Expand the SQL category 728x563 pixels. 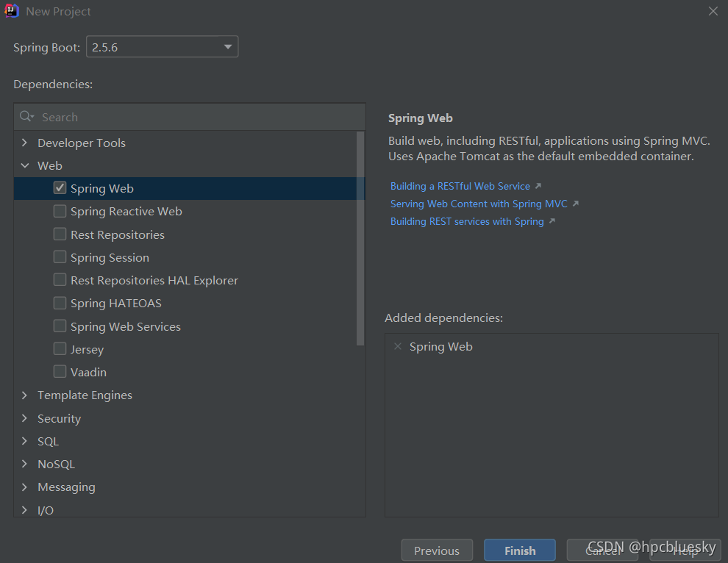tap(24, 441)
